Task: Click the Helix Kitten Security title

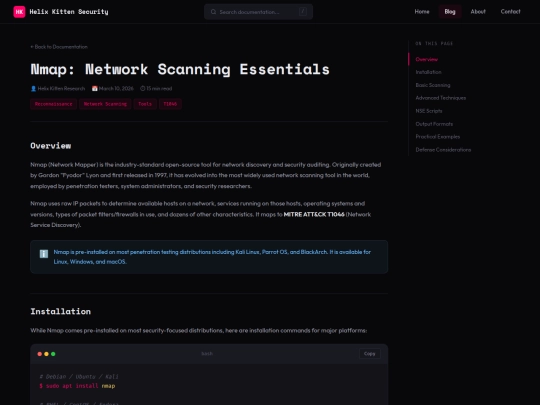Action: tap(69, 12)
